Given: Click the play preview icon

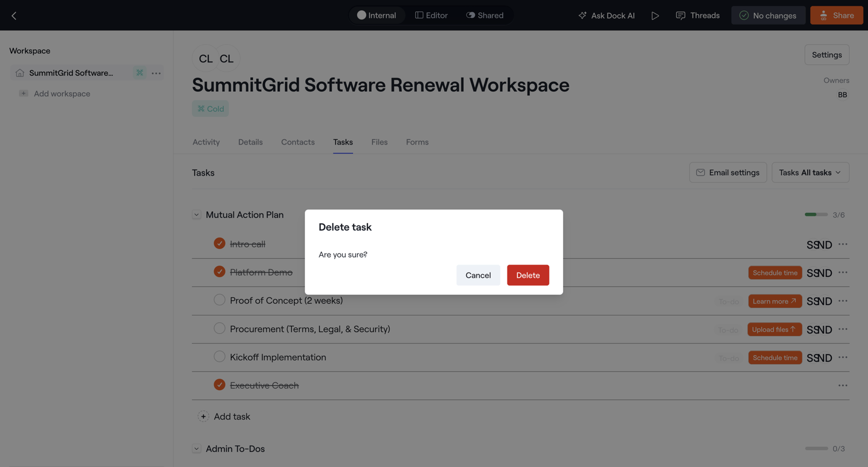Looking at the screenshot, I should click(655, 15).
